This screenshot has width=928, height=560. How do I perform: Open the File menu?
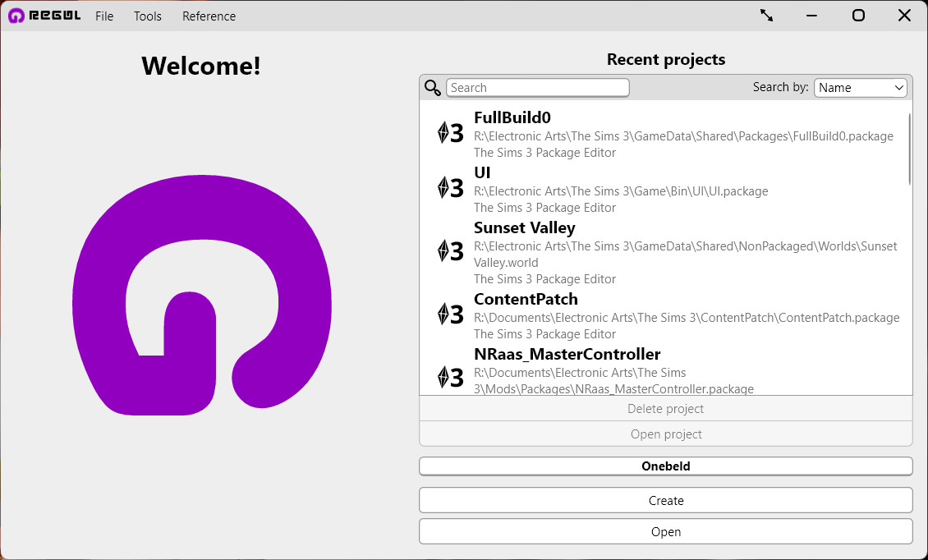pyautogui.click(x=104, y=16)
